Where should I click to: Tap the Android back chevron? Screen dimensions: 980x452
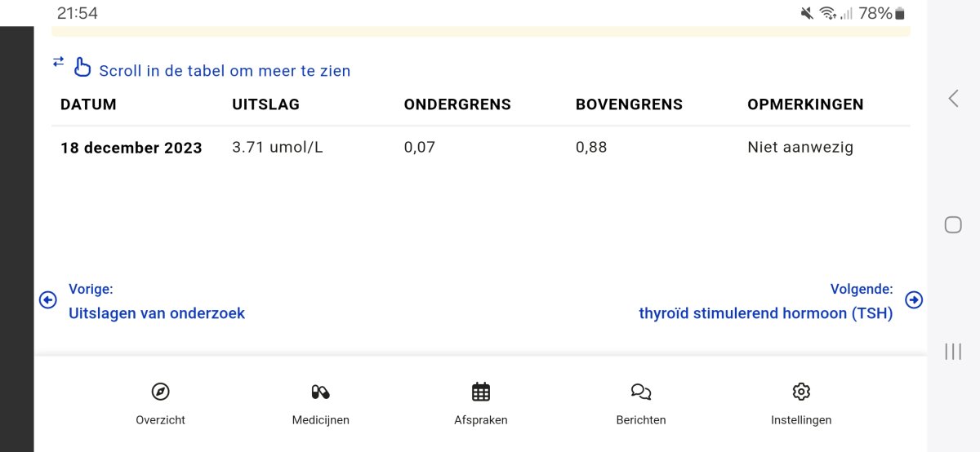point(953,99)
